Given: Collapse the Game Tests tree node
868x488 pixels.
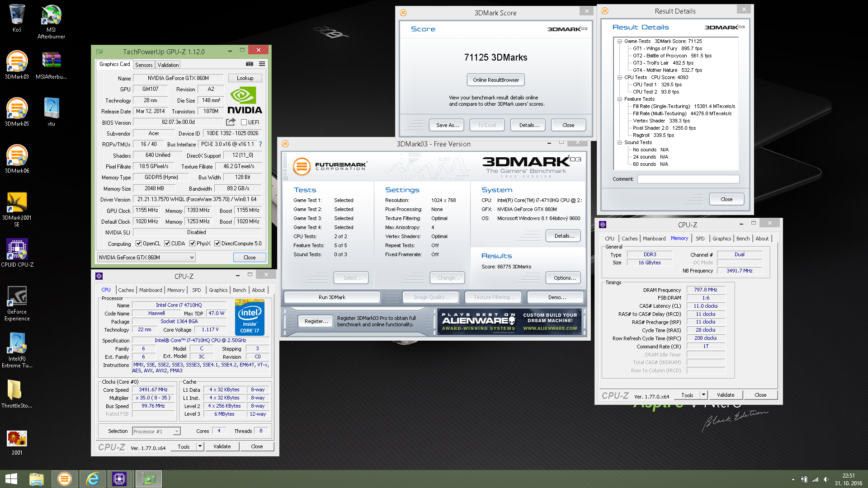Looking at the screenshot, I should [x=619, y=41].
